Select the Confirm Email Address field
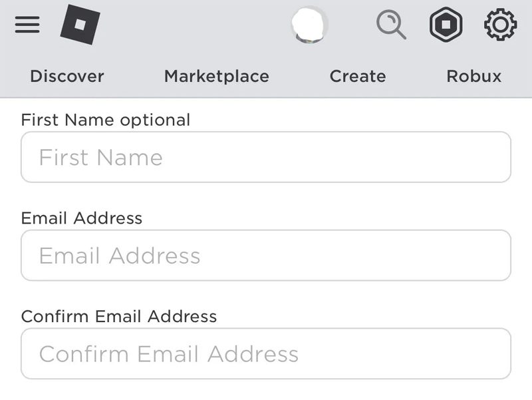Image resolution: width=532 pixels, height=400 pixels. (x=266, y=353)
